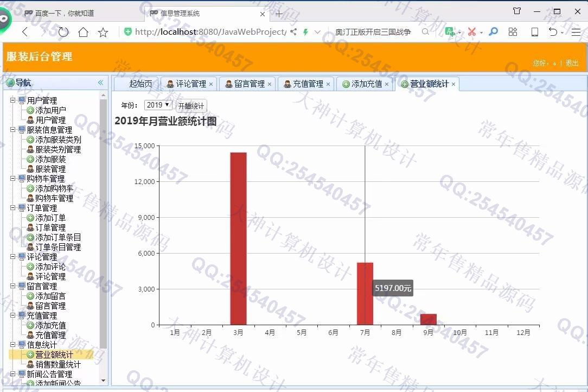The width and height of the screenshot is (588, 392).
Task: Open a new browser tab
Action: 279,14
